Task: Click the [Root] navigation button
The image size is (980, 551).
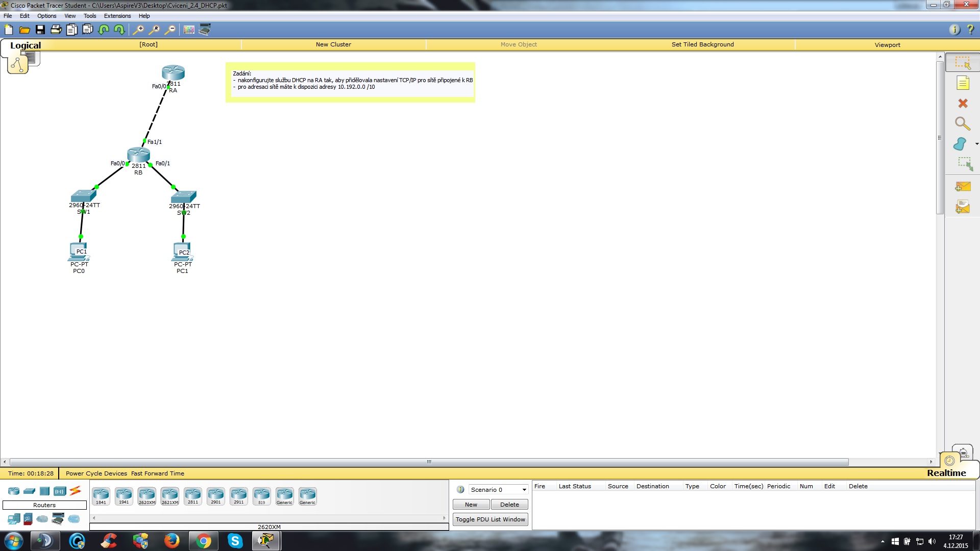Action: click(149, 44)
